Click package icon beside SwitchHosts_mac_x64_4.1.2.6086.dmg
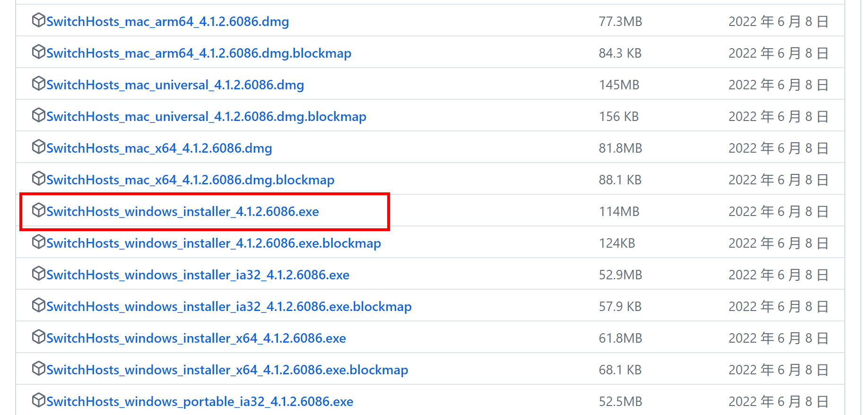 [x=39, y=147]
